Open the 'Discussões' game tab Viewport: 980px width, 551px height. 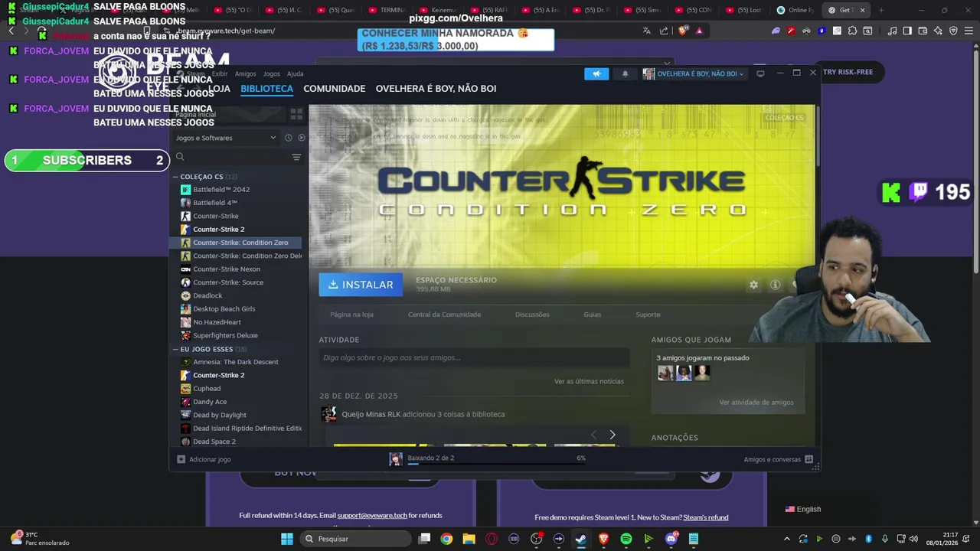(532, 315)
